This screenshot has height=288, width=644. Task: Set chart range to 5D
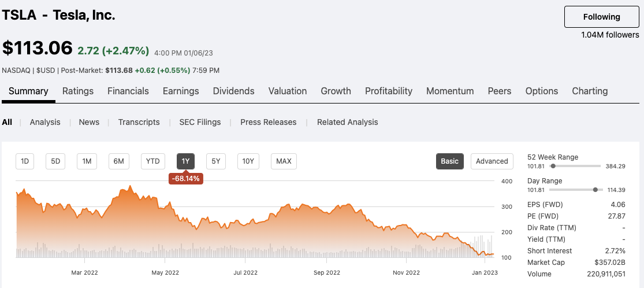[x=55, y=161]
